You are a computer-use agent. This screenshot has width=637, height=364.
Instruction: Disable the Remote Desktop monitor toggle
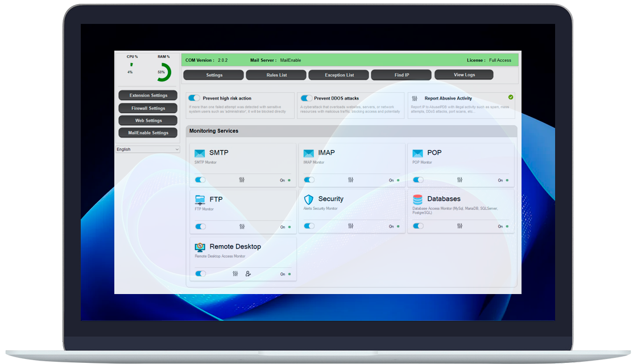point(201,274)
